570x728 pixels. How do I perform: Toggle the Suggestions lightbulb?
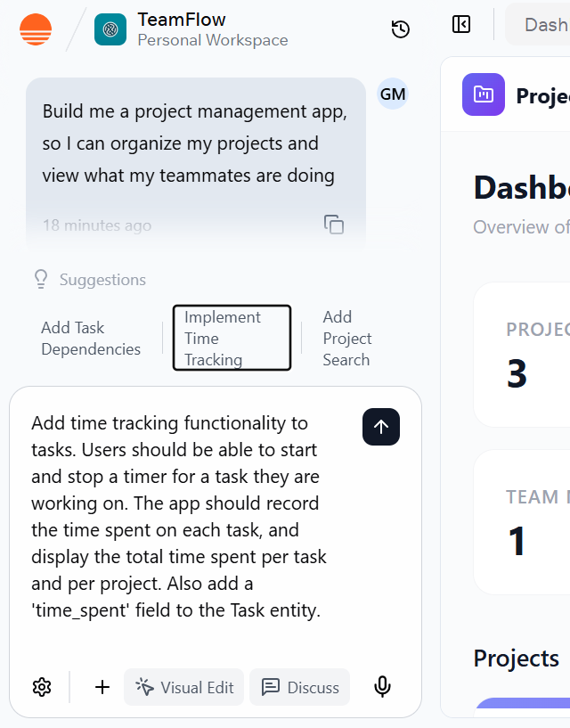point(40,279)
